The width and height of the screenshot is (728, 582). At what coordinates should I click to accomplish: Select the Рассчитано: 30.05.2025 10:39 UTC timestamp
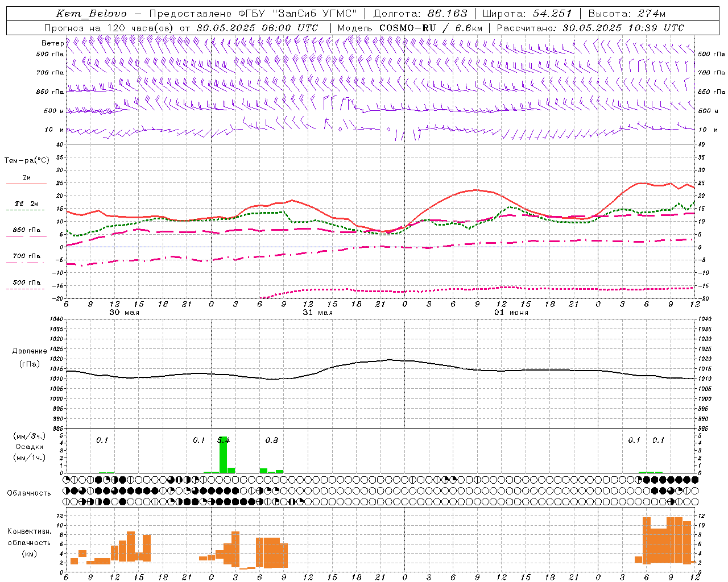tap(590, 28)
